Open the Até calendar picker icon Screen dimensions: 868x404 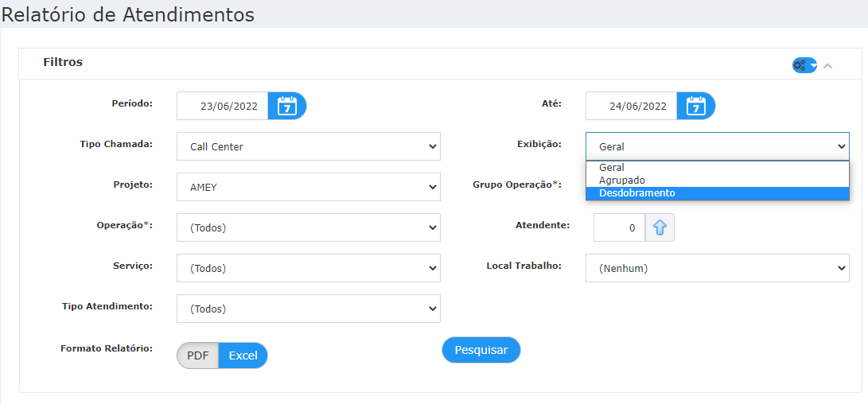point(696,106)
